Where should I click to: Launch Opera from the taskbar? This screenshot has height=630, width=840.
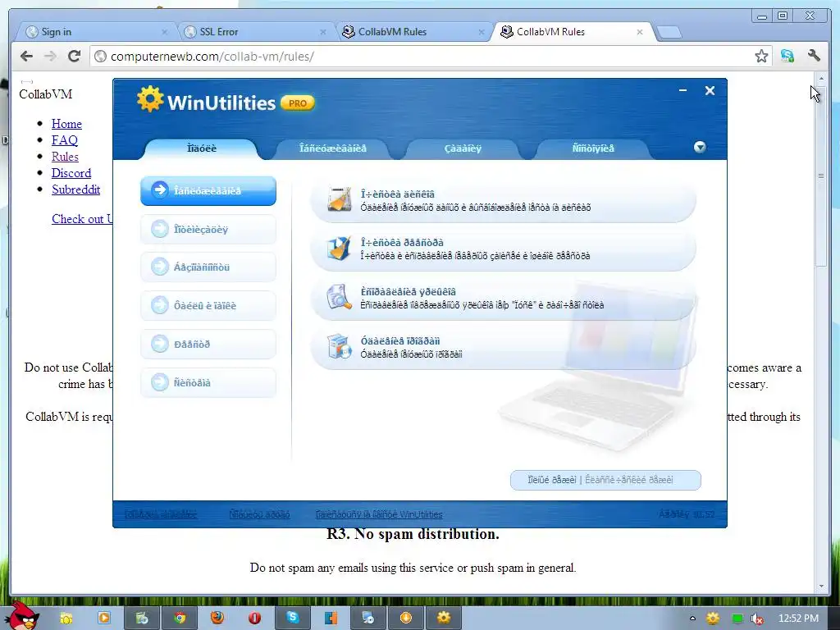click(255, 619)
